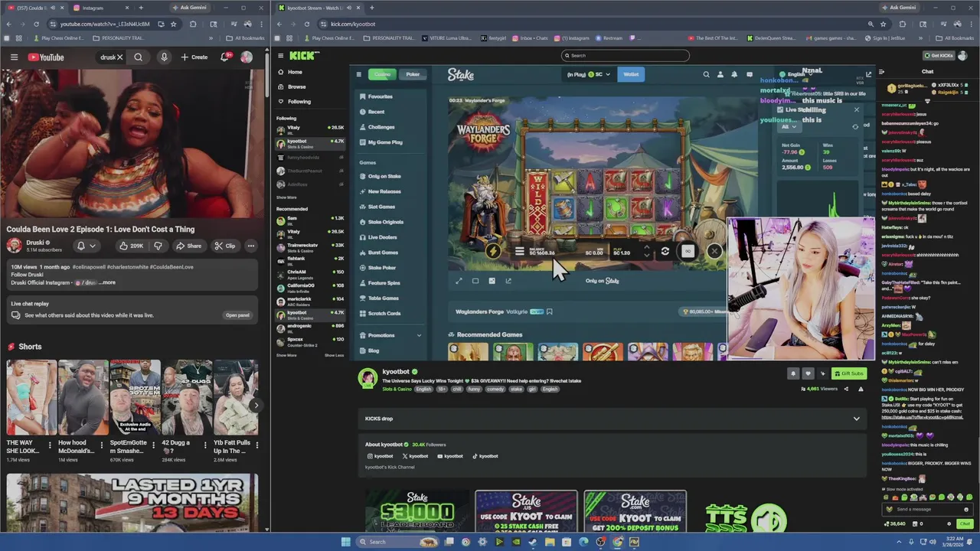Click the Send a message field
Screen dimensions: 980x551
tap(927, 509)
